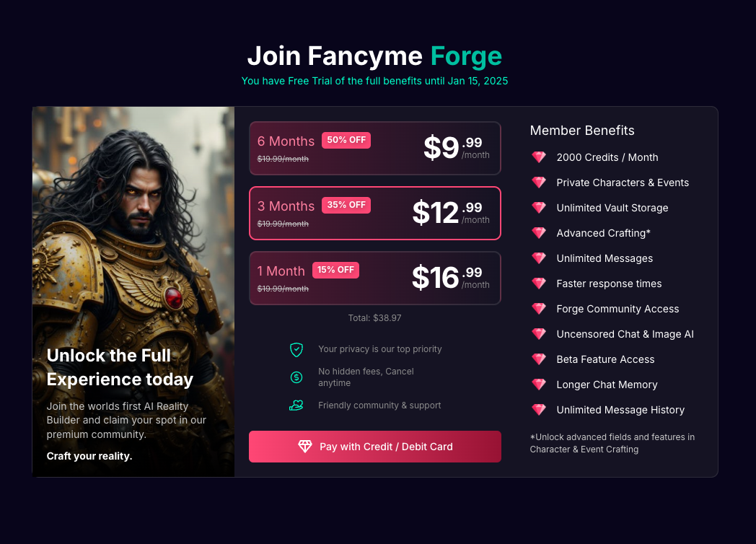Select the 6 Months plan card
The height and width of the screenshot is (544, 756).
(375, 148)
